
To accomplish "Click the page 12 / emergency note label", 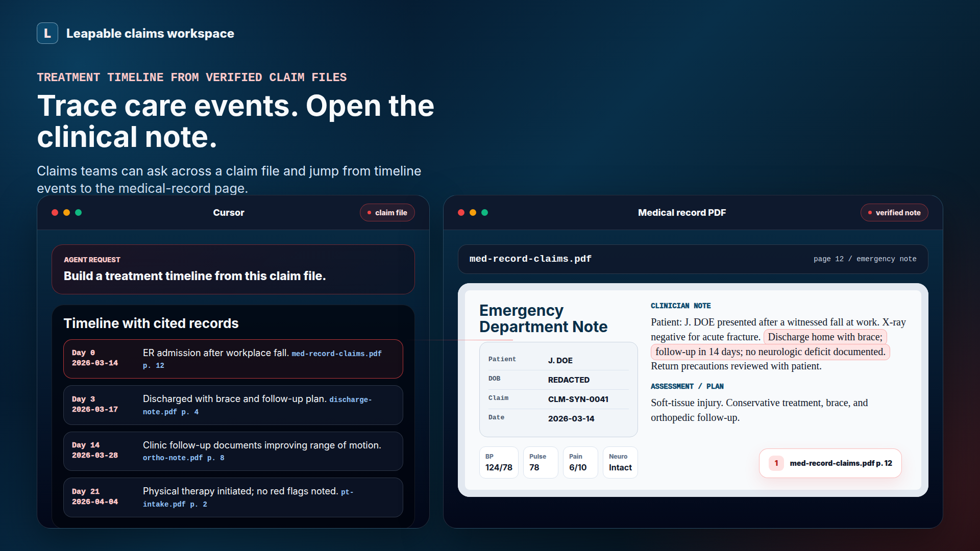I will (x=865, y=259).
